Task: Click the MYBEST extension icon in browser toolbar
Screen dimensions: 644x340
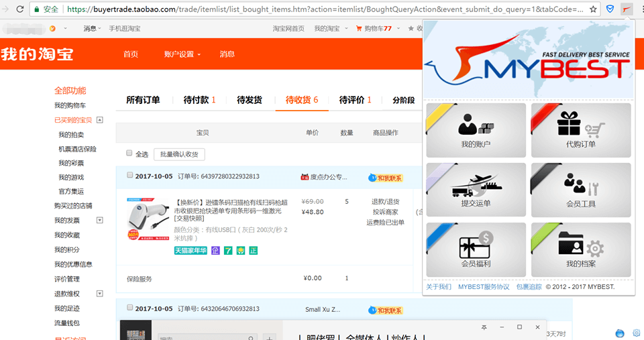Action: pyautogui.click(x=627, y=9)
